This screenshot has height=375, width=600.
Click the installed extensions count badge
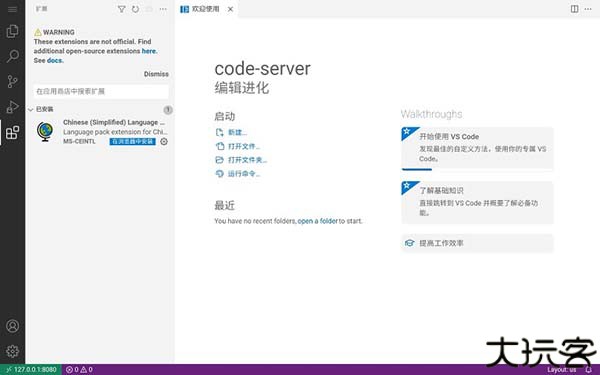(x=168, y=110)
